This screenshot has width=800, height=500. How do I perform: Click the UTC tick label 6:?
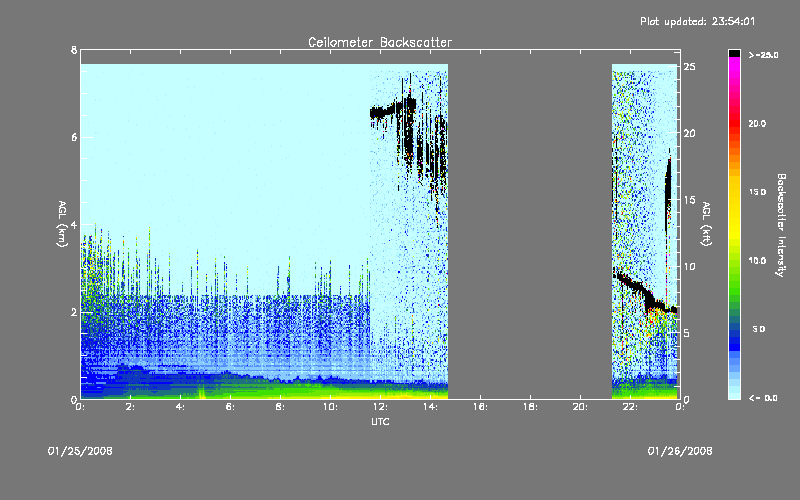click(x=230, y=407)
